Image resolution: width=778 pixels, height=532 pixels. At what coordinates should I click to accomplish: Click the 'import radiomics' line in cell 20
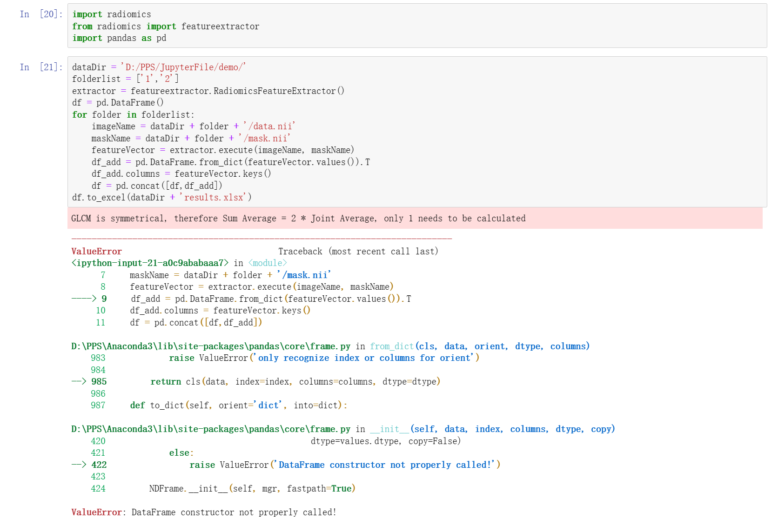112,14
